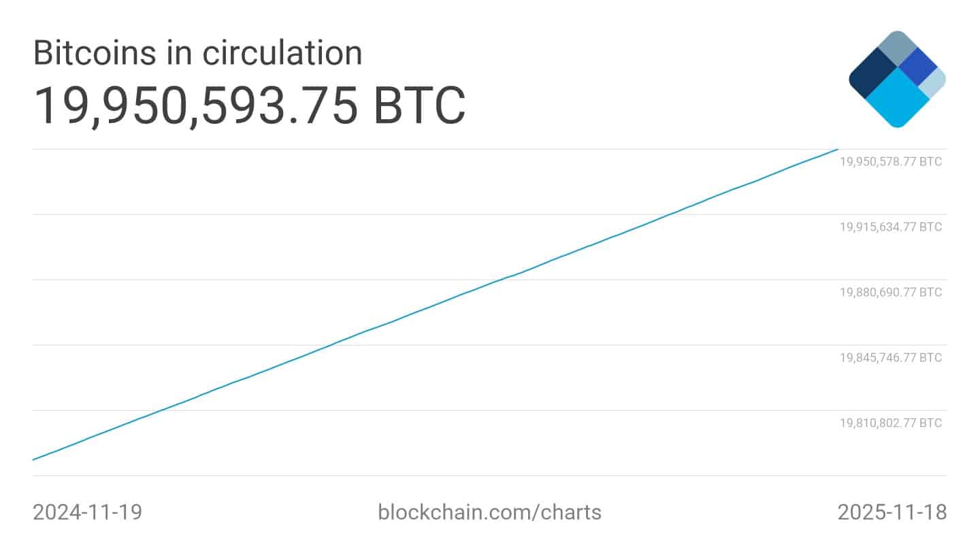This screenshot has width=980, height=551.
Task: Click the 19,915,634.77 BTC axis label
Action: click(890, 227)
